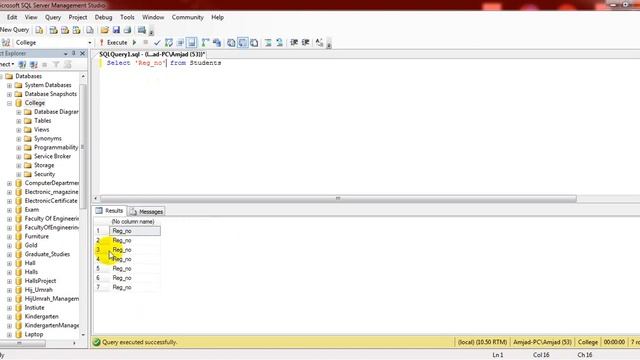640x360 pixels.
Task: Click the Execute button
Action: pyautogui.click(x=113, y=42)
